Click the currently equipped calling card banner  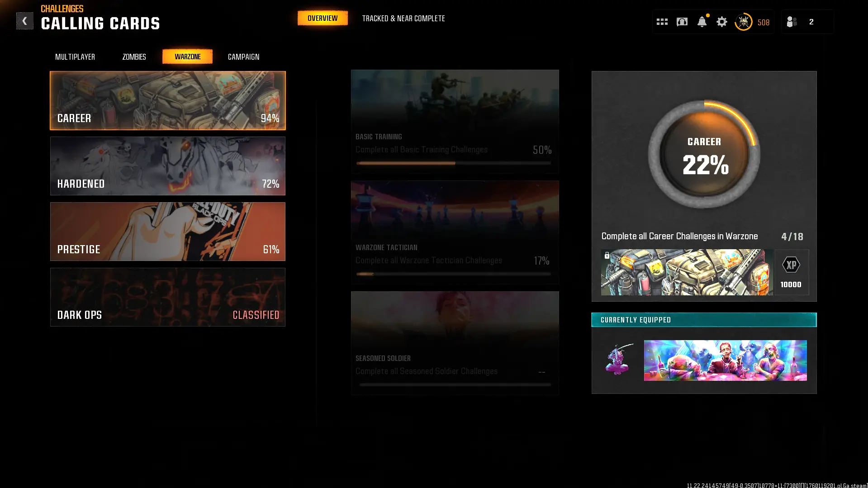pos(726,360)
